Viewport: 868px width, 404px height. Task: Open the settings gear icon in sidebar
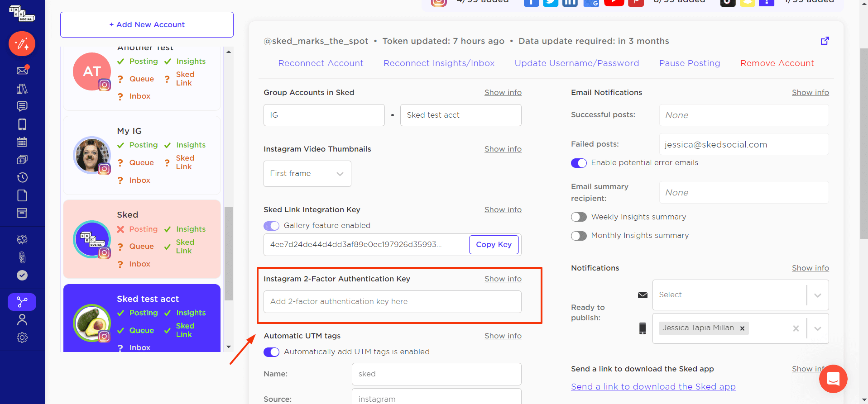pos(22,337)
